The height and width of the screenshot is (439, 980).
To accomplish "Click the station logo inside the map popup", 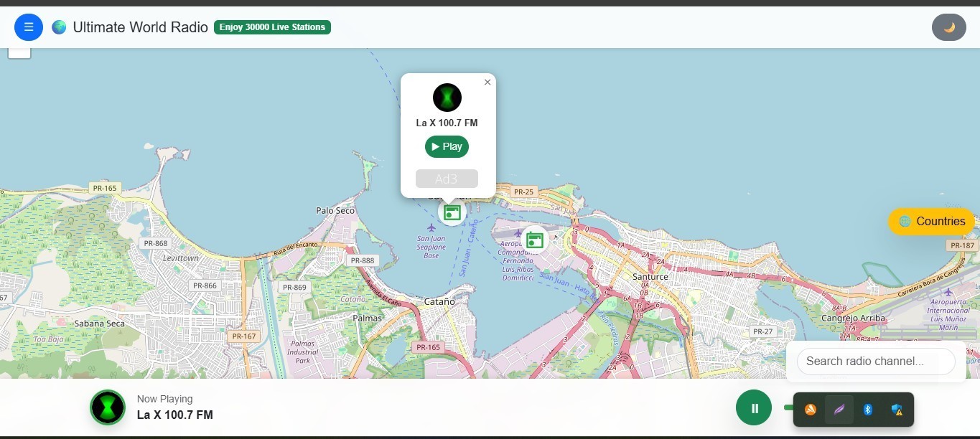I will click(447, 98).
